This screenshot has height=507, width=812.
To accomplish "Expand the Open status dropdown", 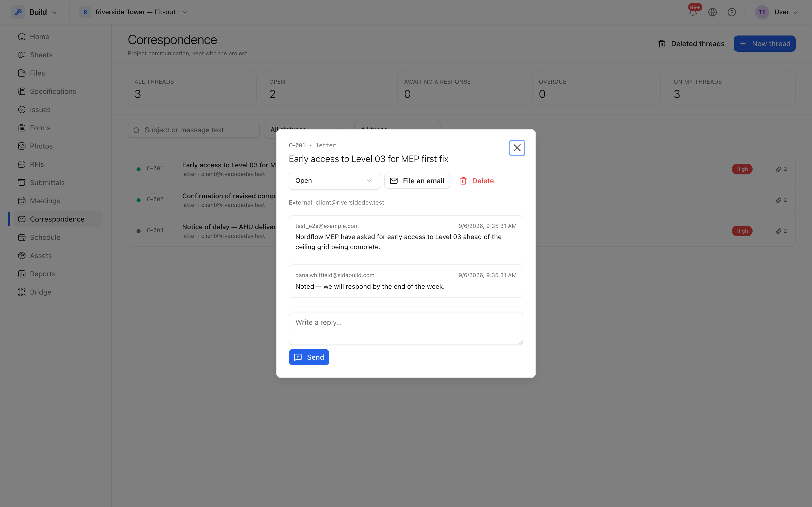I will (334, 181).
